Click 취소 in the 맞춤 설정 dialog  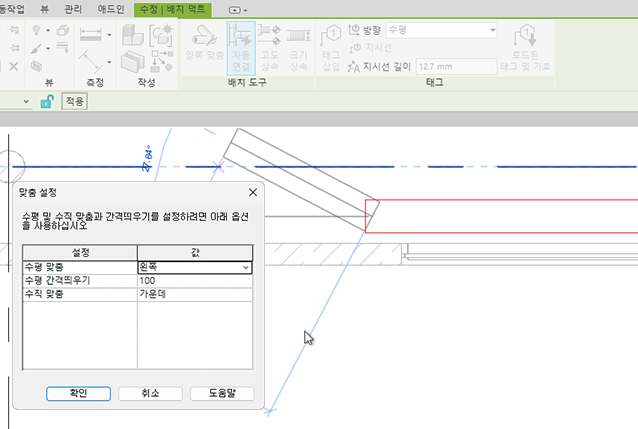pos(150,393)
